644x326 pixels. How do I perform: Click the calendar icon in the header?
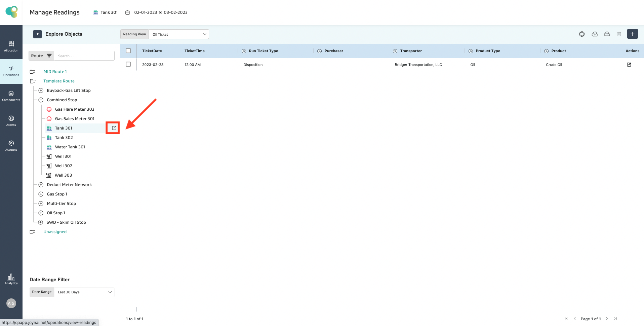pyautogui.click(x=127, y=12)
